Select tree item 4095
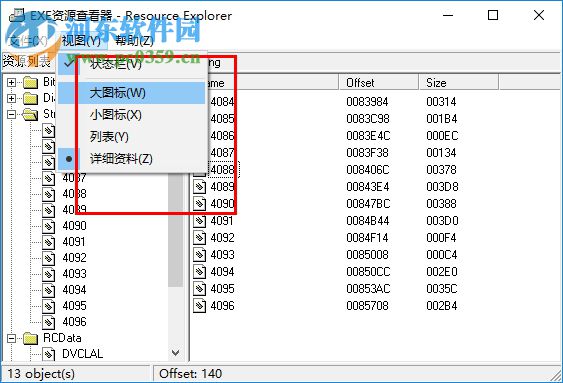Viewport: 563px width, 383px height. point(74,305)
